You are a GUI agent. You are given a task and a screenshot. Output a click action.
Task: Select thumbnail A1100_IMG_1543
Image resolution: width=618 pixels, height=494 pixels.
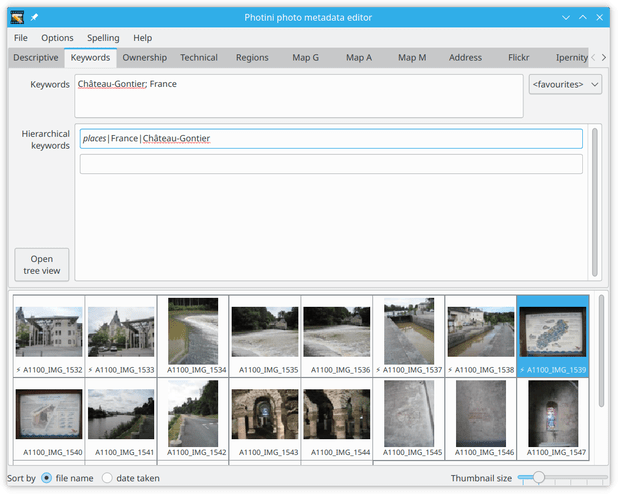(x=265, y=419)
